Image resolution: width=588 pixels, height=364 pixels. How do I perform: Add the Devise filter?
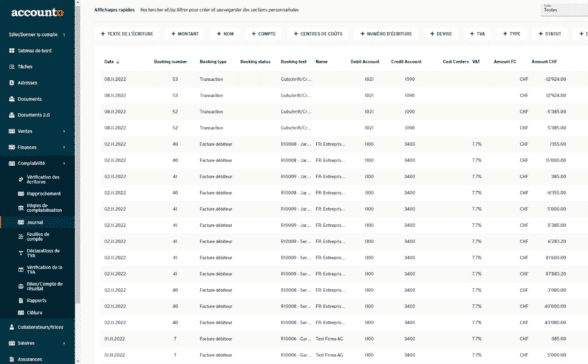(441, 34)
